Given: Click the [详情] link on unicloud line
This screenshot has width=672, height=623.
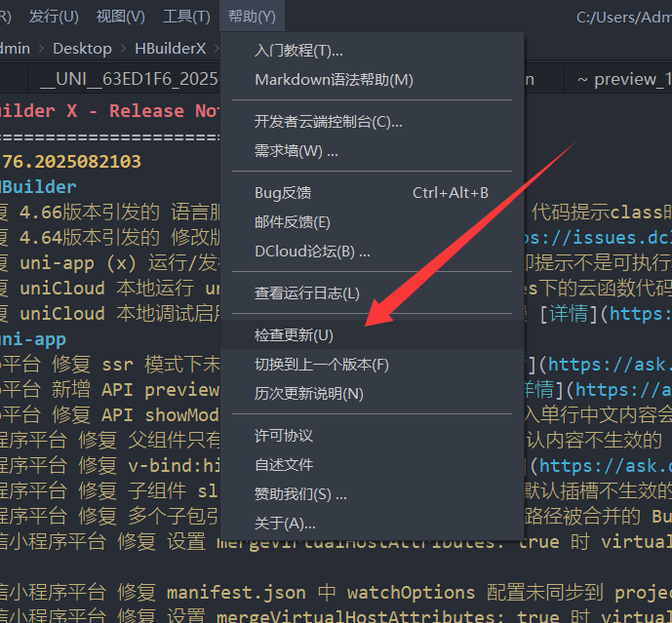Looking at the screenshot, I should click(x=570, y=314).
